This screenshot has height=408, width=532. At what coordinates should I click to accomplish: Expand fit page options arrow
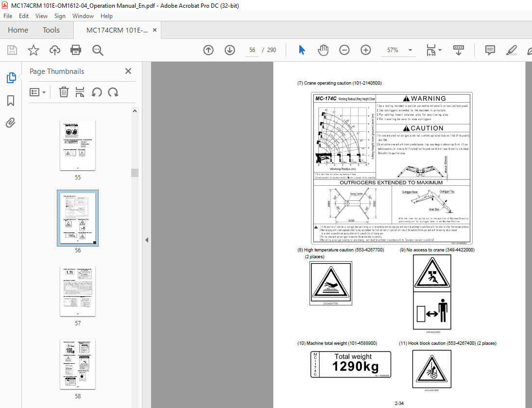point(440,50)
